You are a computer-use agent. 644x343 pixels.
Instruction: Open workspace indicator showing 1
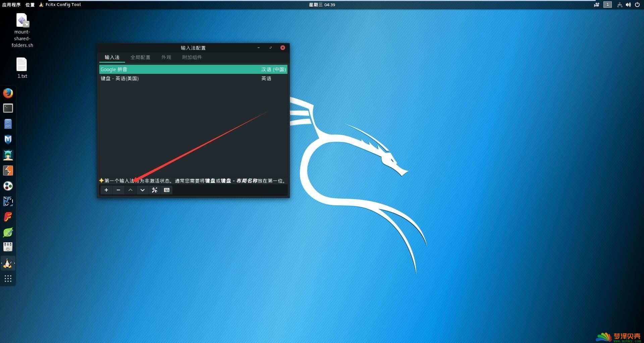(607, 5)
